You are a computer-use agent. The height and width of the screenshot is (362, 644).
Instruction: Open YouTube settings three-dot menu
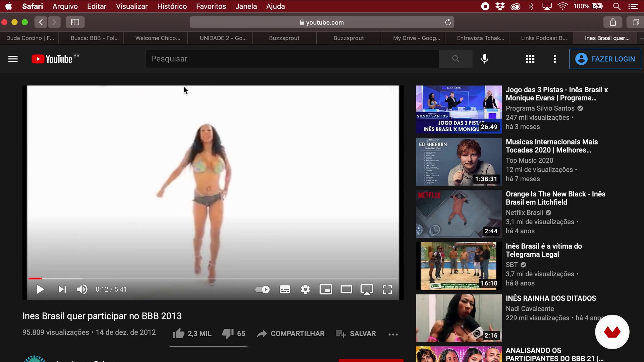click(555, 59)
